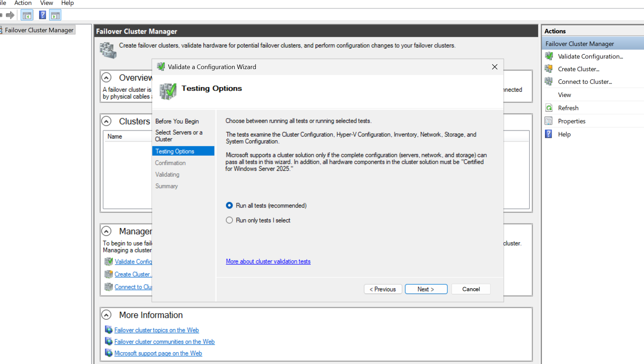This screenshot has width=644, height=364.
Task: Click the green Refresh icon in Actions pane
Action: click(x=549, y=108)
